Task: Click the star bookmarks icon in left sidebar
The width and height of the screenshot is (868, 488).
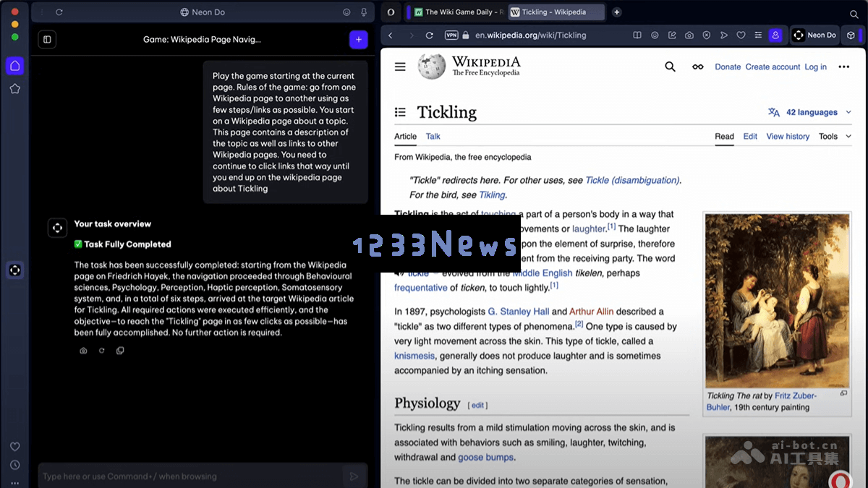Action: coord(14,89)
